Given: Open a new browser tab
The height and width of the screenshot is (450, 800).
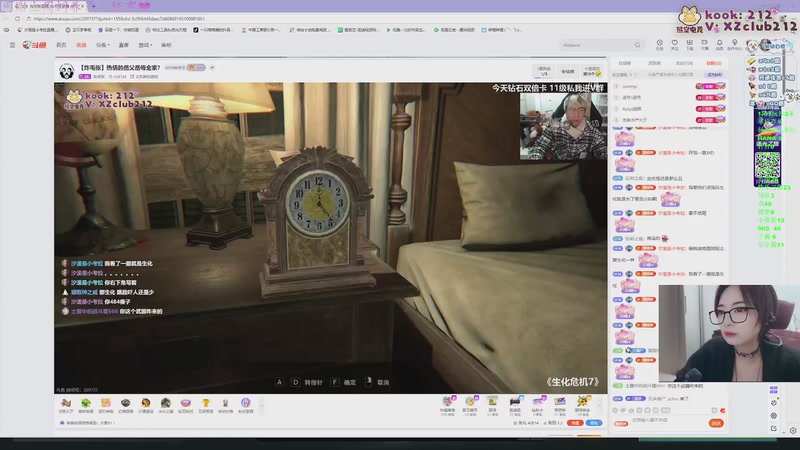Looking at the screenshot, I should [x=93, y=6].
